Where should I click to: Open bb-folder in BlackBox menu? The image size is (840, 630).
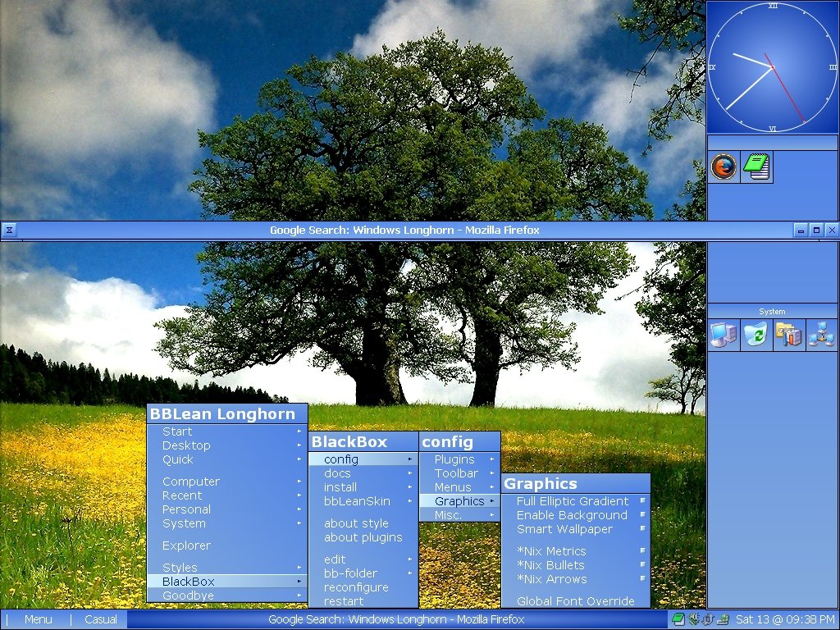[363, 573]
